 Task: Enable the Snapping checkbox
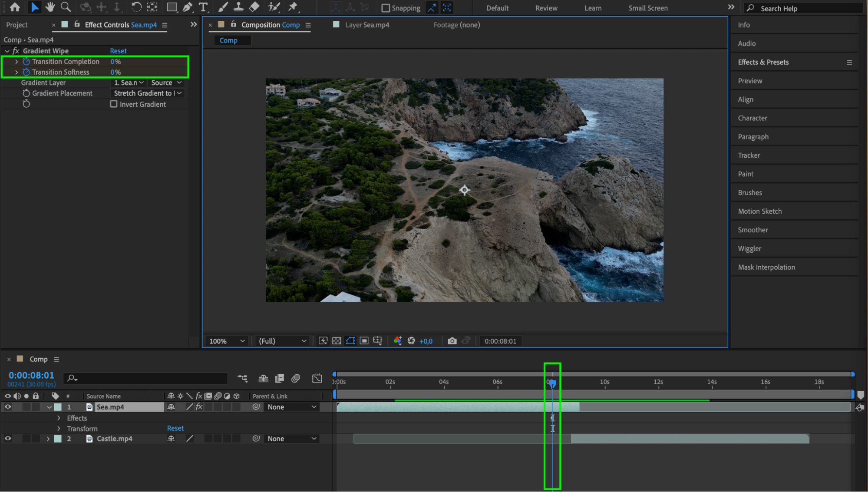coord(386,8)
